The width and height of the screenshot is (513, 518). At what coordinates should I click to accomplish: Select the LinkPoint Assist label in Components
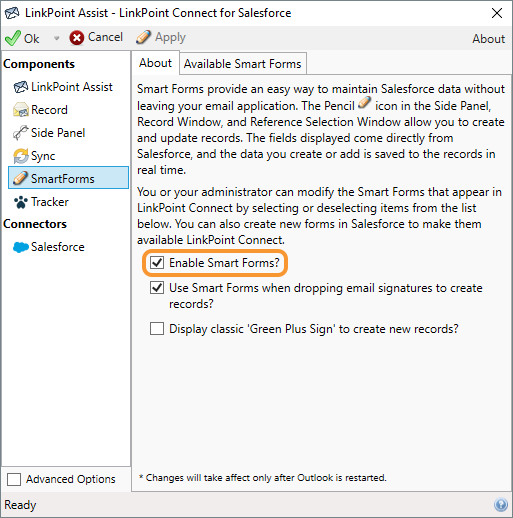click(x=72, y=87)
